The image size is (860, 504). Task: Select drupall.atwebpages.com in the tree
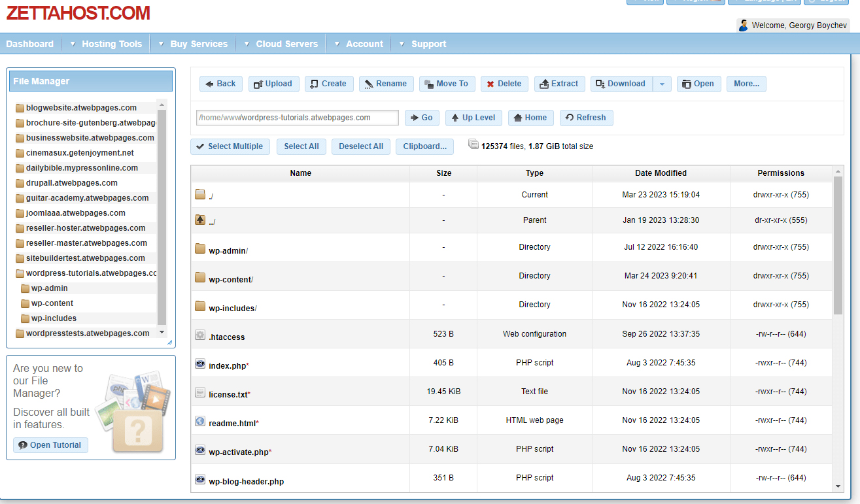click(x=72, y=183)
